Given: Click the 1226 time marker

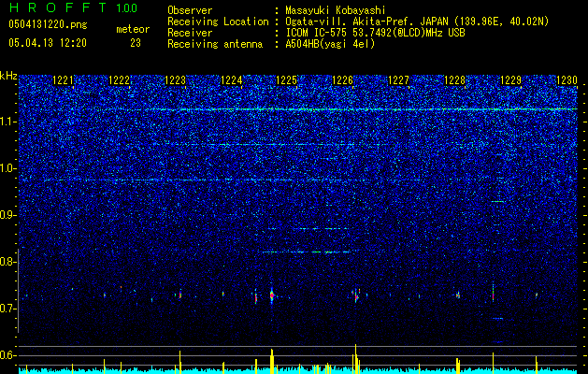Looking at the screenshot, I should tap(343, 79).
